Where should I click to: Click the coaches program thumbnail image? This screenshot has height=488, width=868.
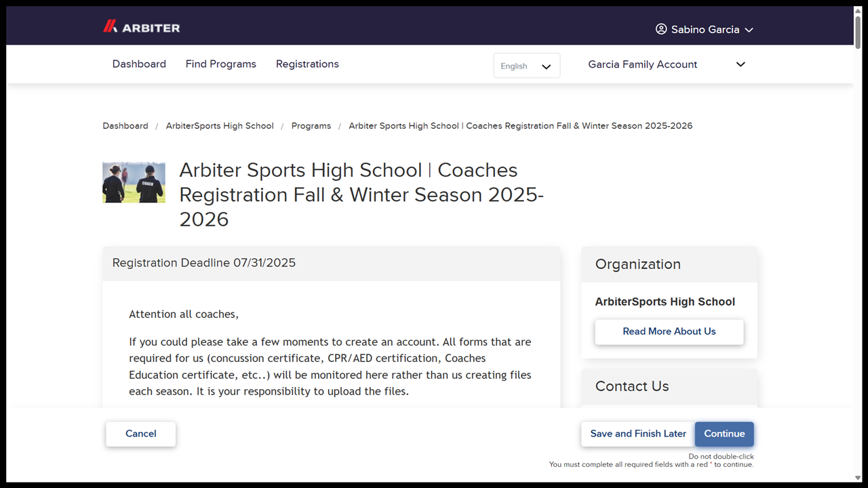(134, 182)
